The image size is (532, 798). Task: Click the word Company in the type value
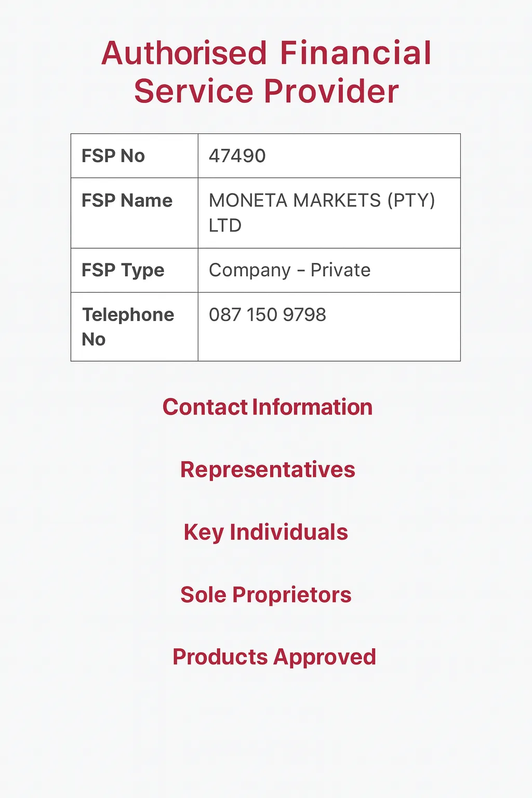tap(249, 270)
